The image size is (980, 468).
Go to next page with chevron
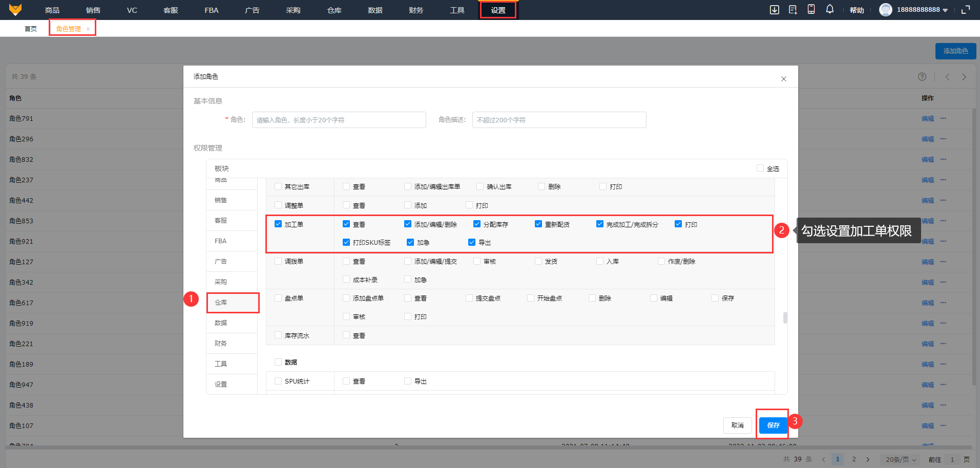point(868,459)
